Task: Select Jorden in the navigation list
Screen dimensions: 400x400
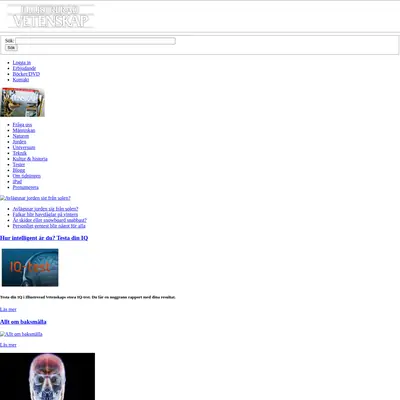Action: click(19, 142)
